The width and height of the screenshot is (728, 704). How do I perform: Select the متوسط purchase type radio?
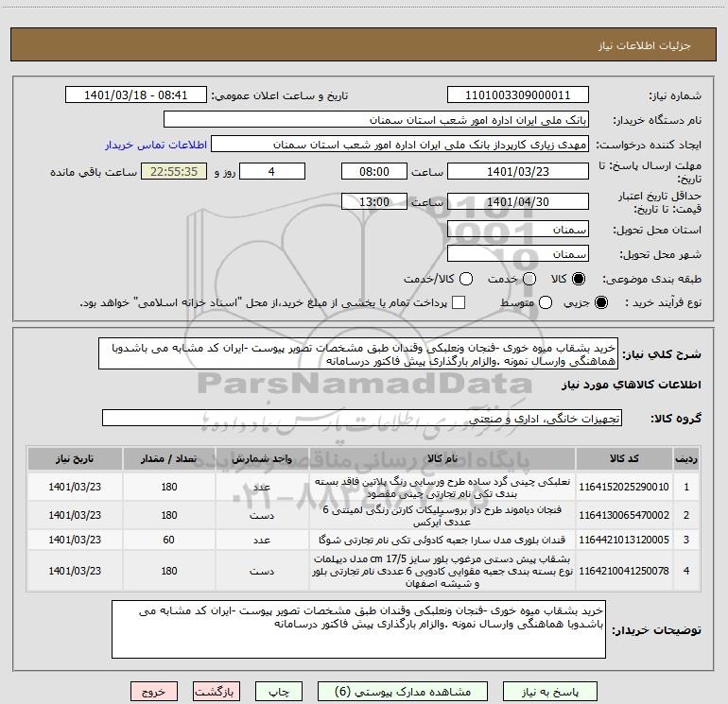point(546,302)
